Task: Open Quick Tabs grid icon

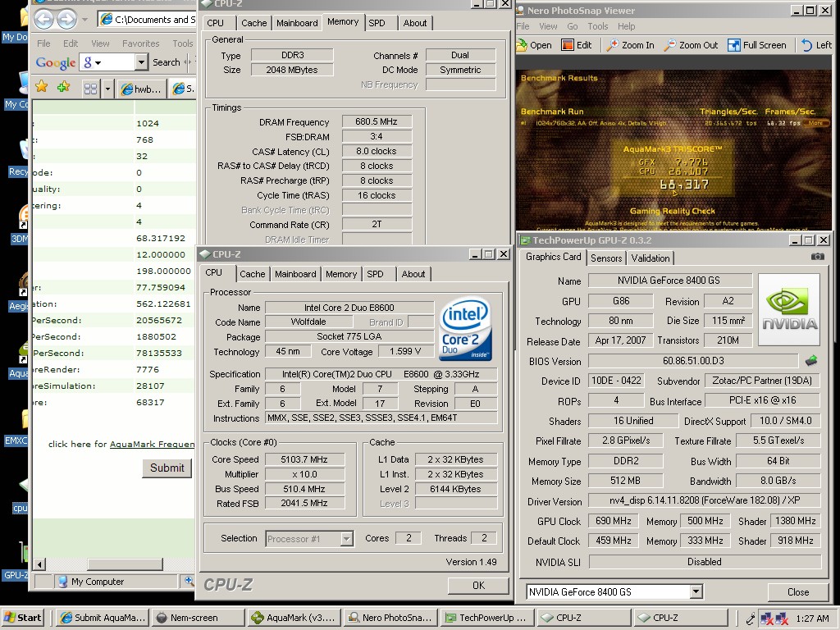Action: pyautogui.click(x=90, y=89)
